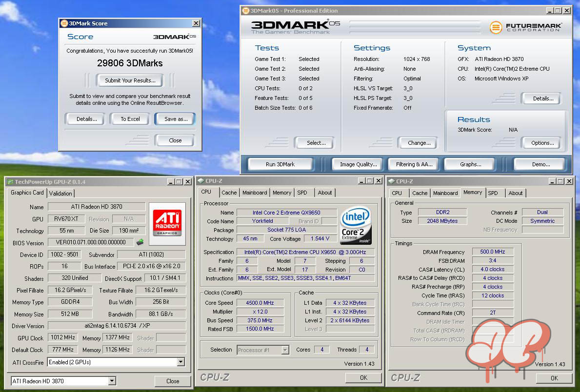Viewport: 580px width, 392px height.
Task: Close the 3DMark Score window via title X
Action: click(x=196, y=23)
